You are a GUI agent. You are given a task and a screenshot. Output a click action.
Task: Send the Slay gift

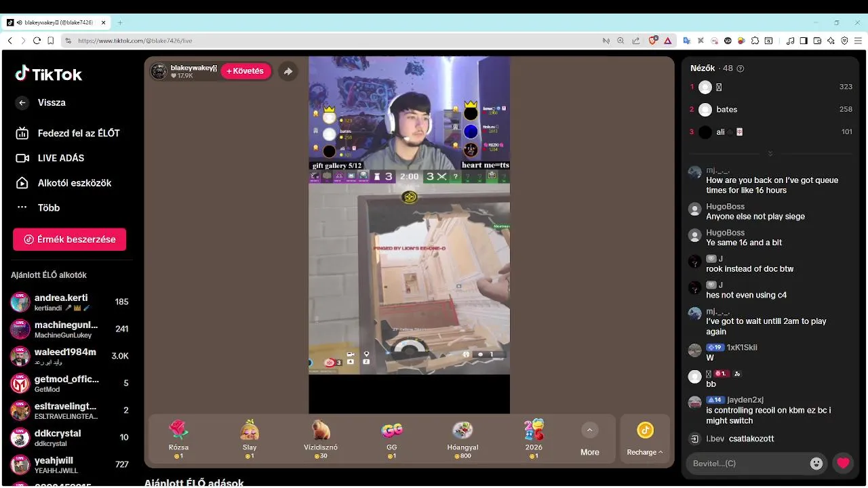[x=250, y=439]
